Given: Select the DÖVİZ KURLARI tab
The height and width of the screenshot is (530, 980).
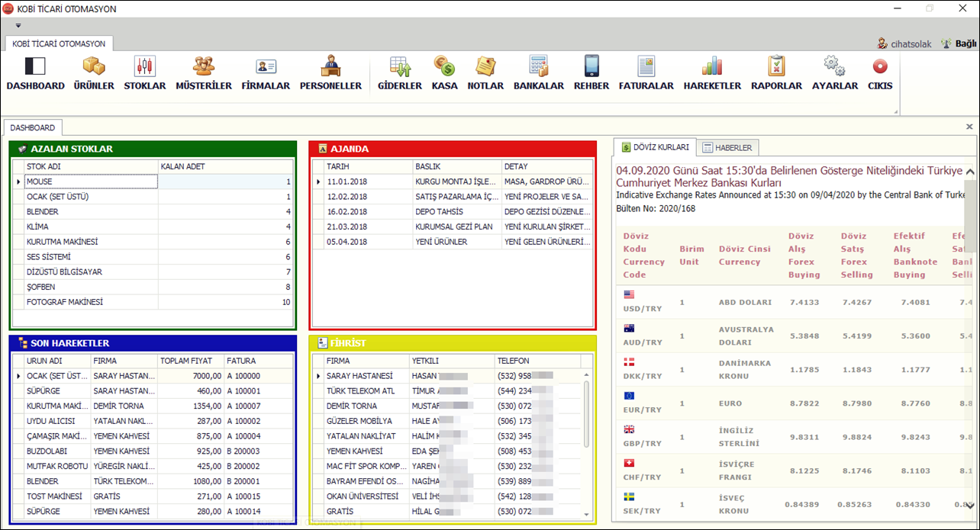Looking at the screenshot, I should pyautogui.click(x=655, y=147).
